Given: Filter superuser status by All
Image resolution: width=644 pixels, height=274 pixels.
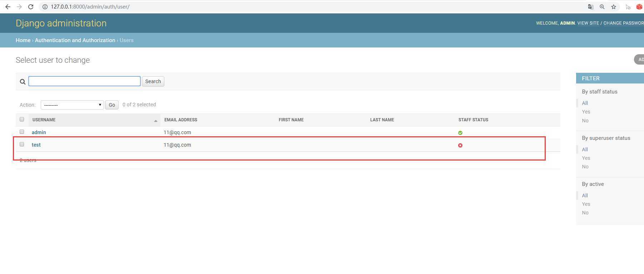Looking at the screenshot, I should [585, 149].
